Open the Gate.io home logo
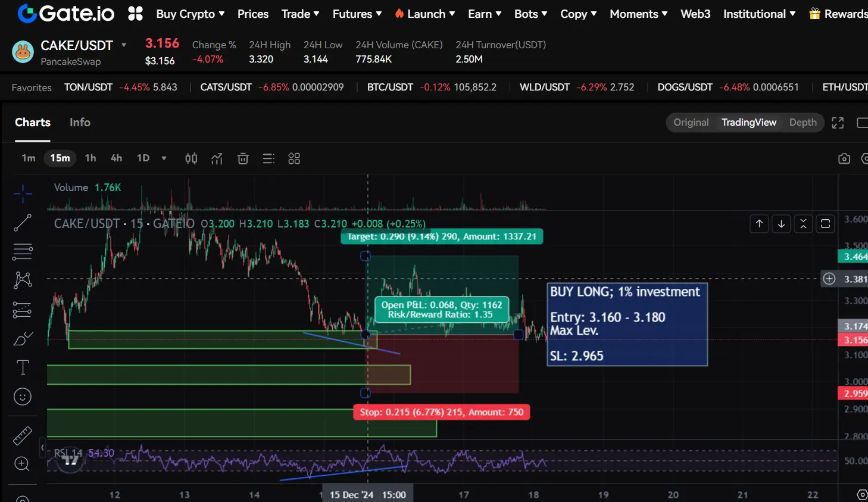The height and width of the screenshot is (502, 868). [x=66, y=13]
